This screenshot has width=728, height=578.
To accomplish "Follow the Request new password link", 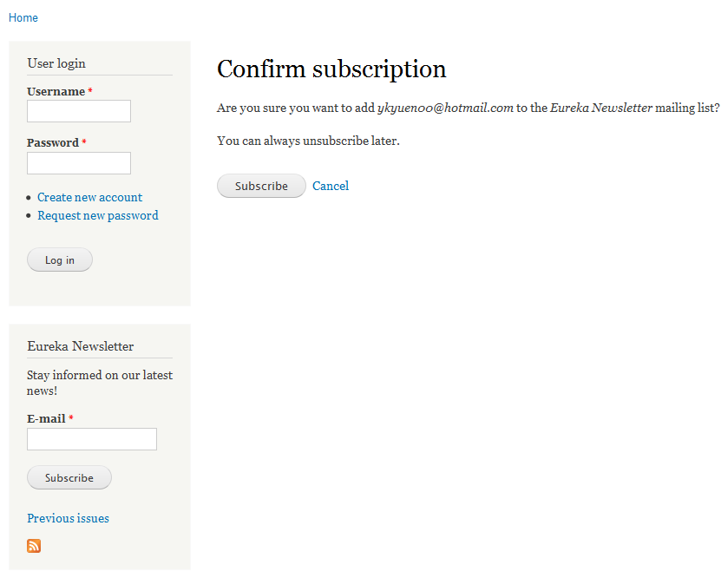I will [x=97, y=215].
